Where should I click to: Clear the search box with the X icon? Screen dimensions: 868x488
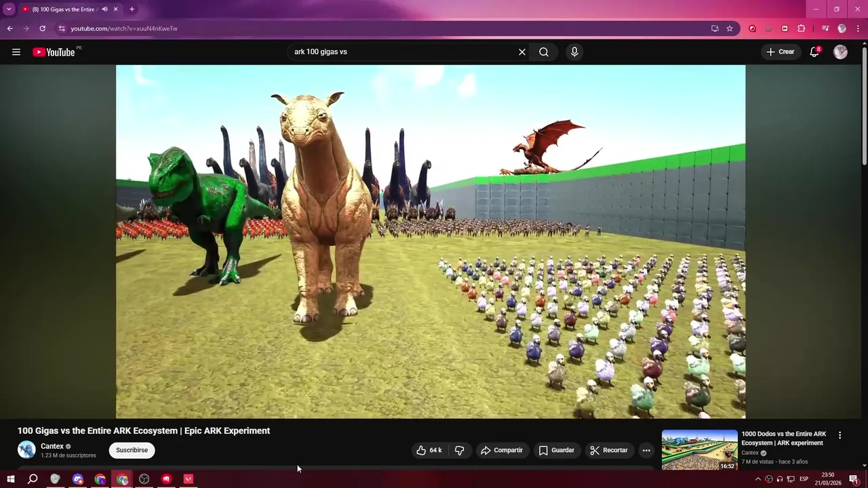point(522,52)
